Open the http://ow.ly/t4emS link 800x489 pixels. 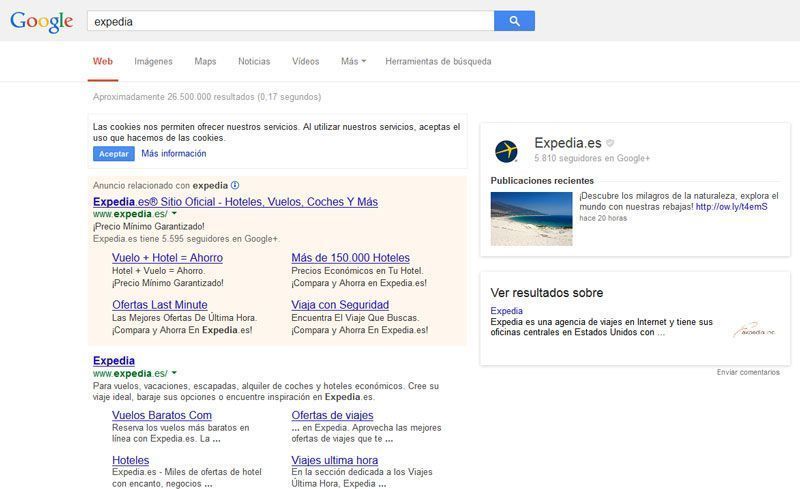tap(732, 207)
